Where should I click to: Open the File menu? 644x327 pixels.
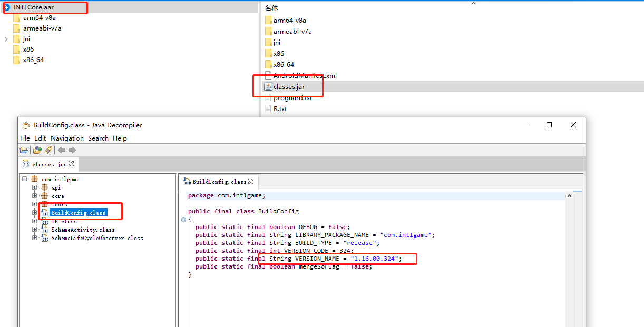coord(25,138)
